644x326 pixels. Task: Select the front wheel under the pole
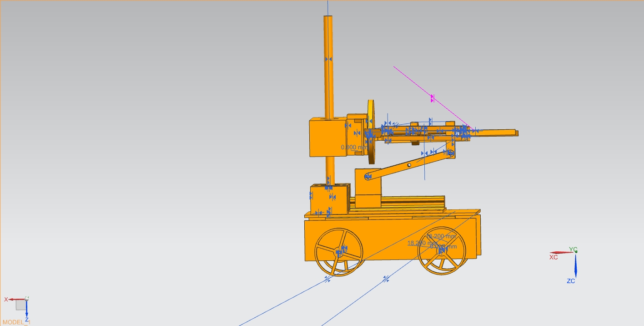[x=339, y=252]
